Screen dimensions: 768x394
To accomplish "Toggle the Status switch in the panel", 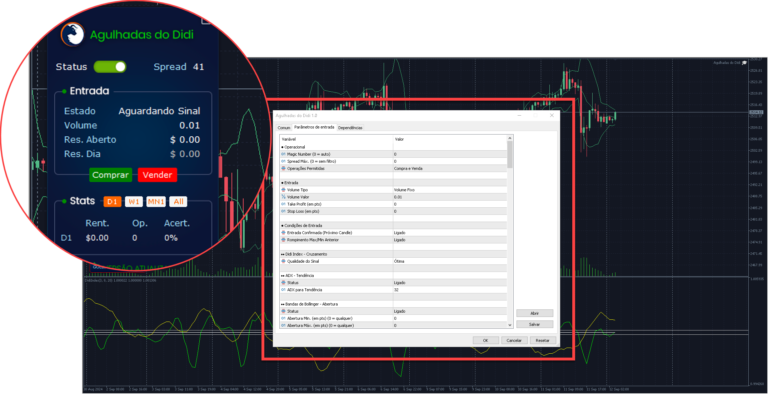I will tap(110, 67).
